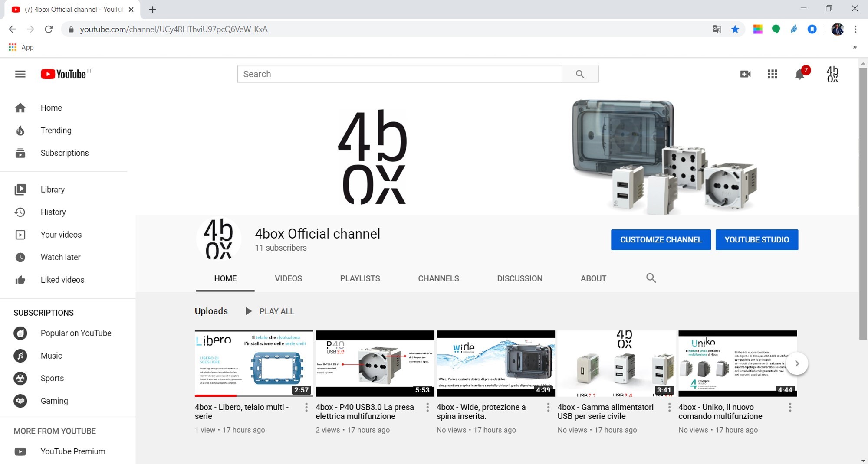Open the YouTube apps grid
The image size is (868, 464).
pyautogui.click(x=773, y=74)
